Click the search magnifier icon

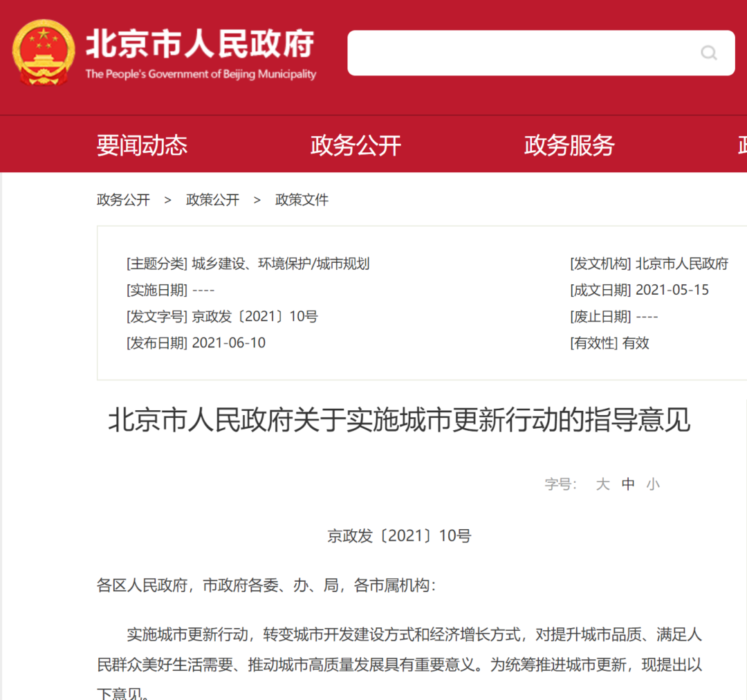click(x=709, y=53)
